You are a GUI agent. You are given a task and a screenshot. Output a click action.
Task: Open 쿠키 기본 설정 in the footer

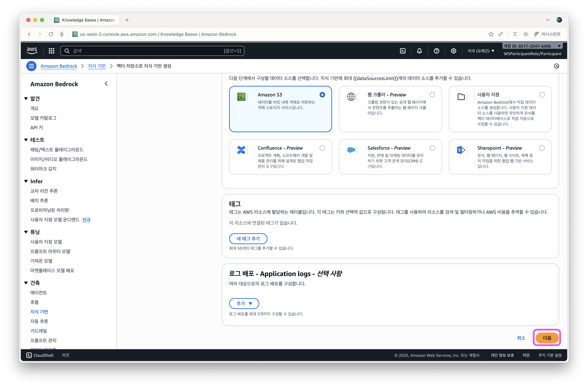click(550, 355)
